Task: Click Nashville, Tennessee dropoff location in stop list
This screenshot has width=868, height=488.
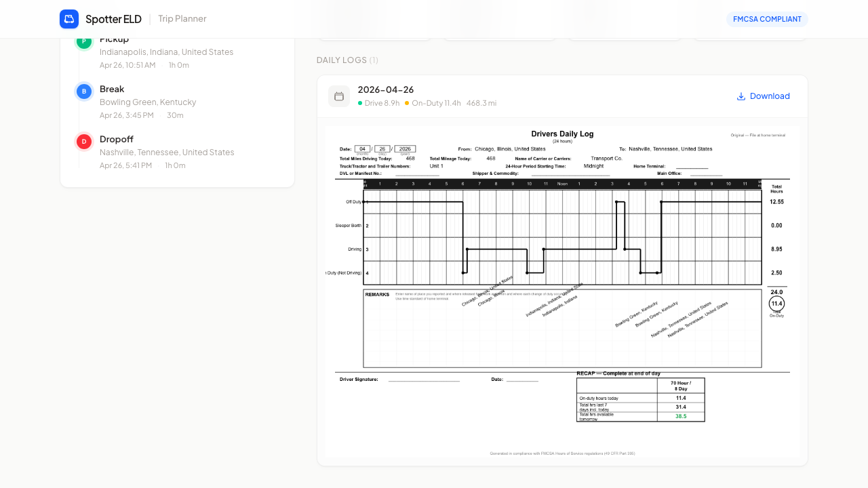Action: pyautogui.click(x=167, y=152)
